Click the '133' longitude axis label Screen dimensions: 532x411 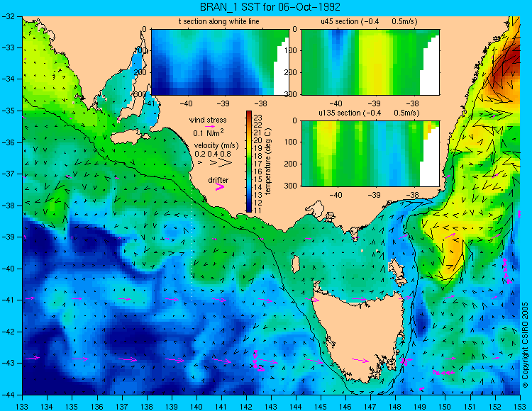23,406
